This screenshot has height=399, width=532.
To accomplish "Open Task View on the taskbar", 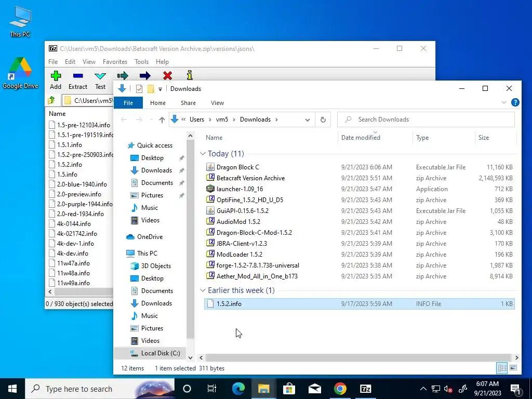I will pyautogui.click(x=212, y=389).
